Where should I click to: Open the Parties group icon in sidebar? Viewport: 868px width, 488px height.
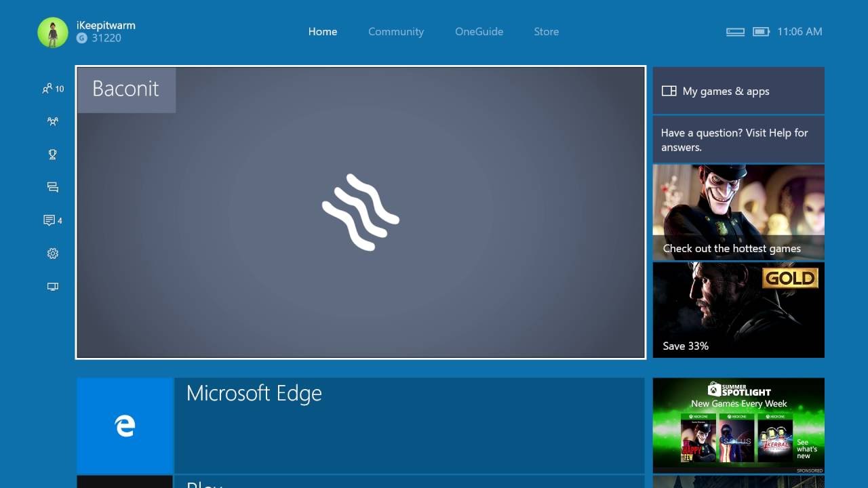(53, 121)
